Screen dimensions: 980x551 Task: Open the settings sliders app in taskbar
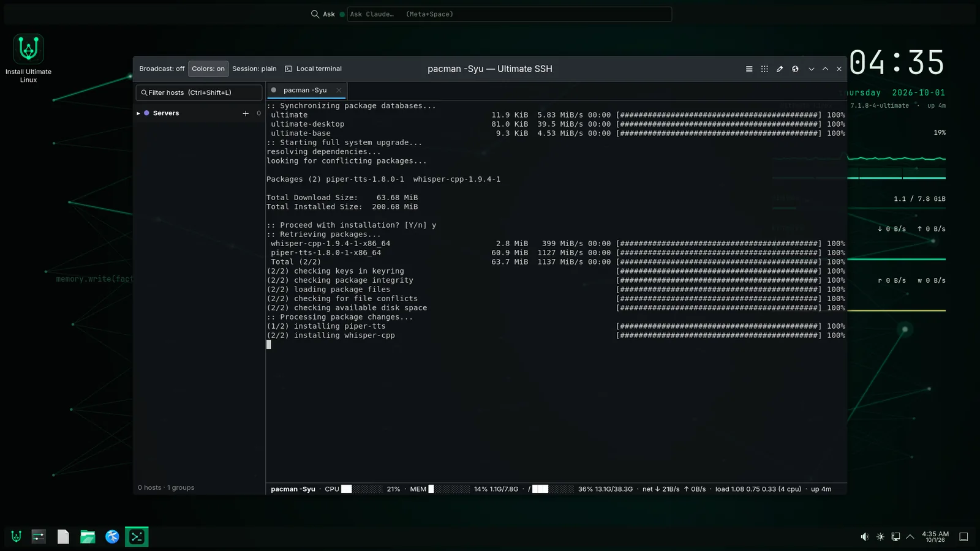click(x=39, y=537)
